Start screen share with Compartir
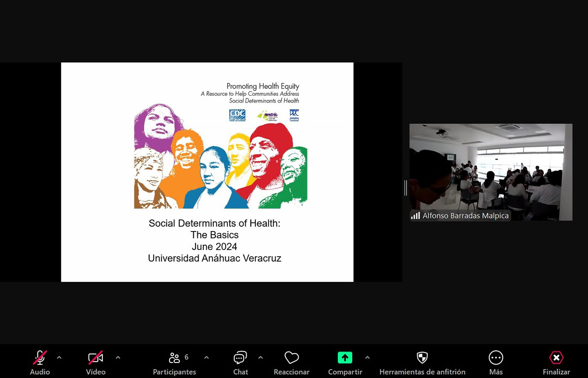 (x=345, y=363)
